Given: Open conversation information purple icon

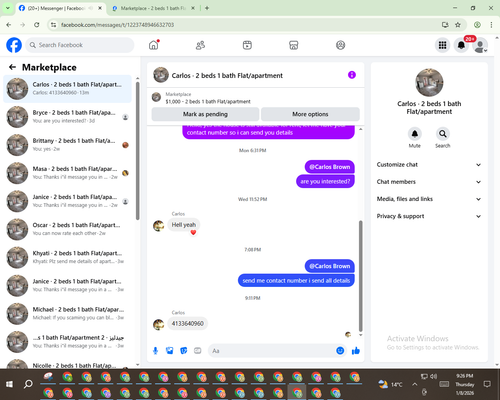Looking at the screenshot, I should [x=352, y=75].
